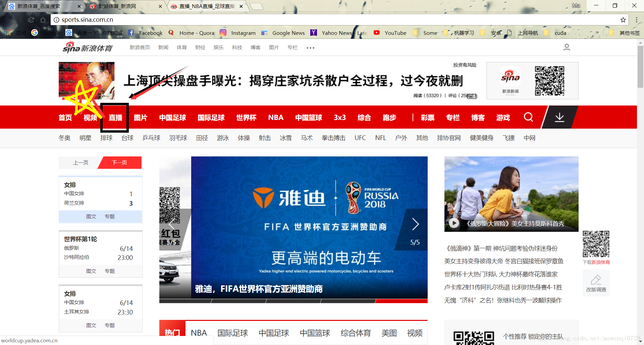The height and width of the screenshot is (345, 644).
Task: Open the 机器学习 bookmark folder
Action: point(459,33)
